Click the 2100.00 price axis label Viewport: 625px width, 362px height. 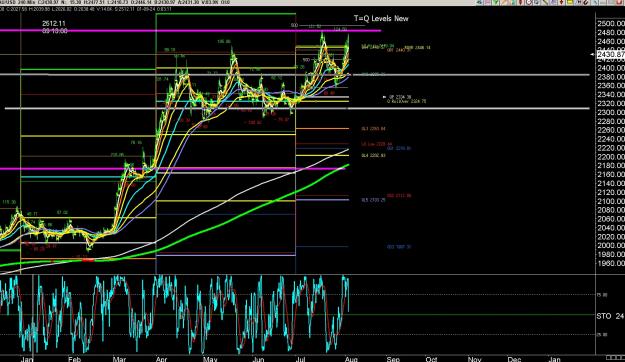[611, 201]
